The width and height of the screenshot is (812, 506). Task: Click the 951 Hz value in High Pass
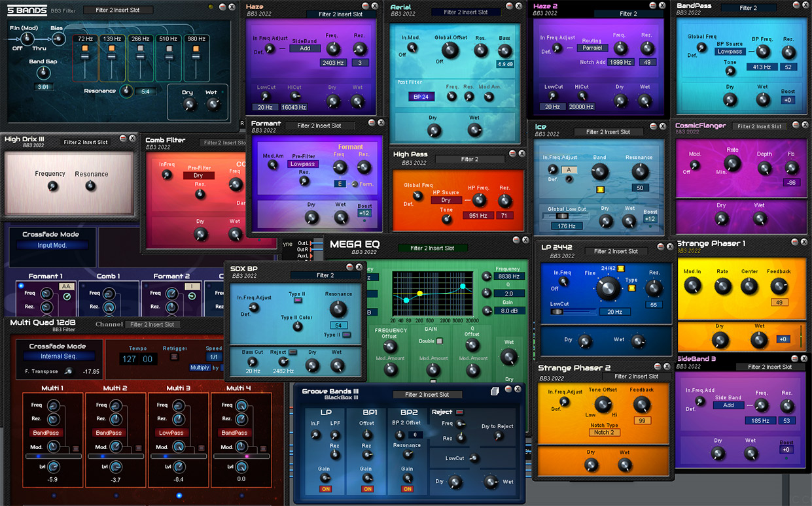pyautogui.click(x=478, y=216)
